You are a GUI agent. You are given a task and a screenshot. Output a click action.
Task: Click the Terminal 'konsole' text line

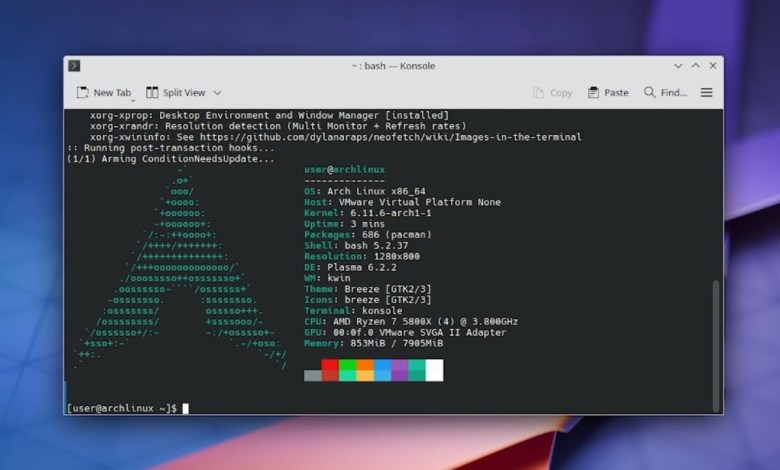(x=353, y=311)
